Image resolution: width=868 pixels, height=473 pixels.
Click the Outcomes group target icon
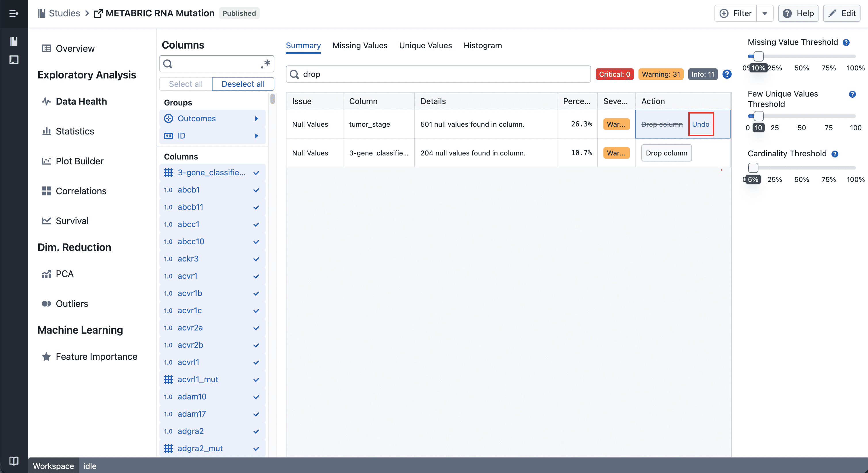pos(169,118)
